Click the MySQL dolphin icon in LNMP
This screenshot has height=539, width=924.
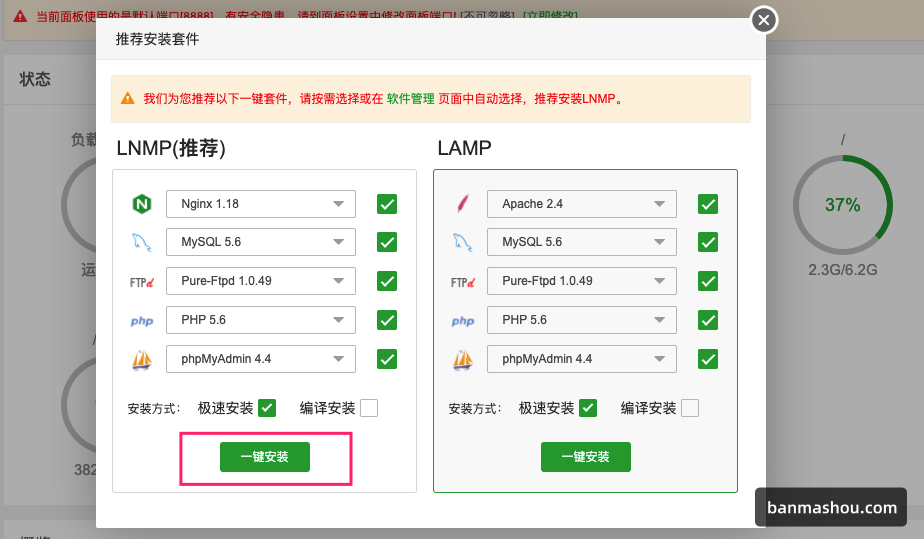[141, 242]
